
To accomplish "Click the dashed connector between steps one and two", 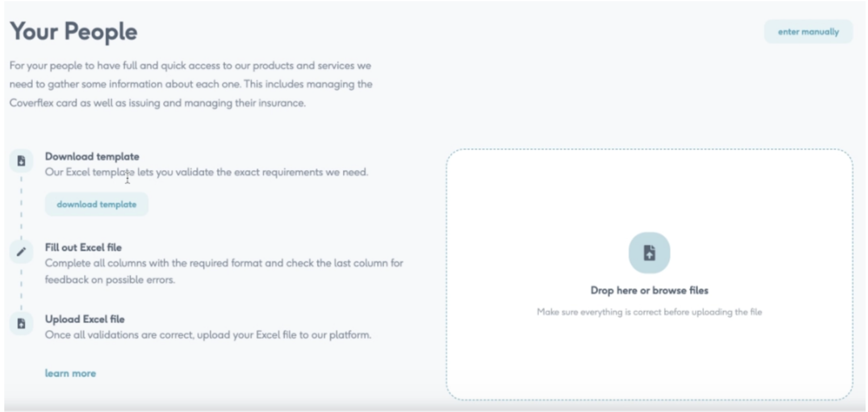I will [21, 207].
